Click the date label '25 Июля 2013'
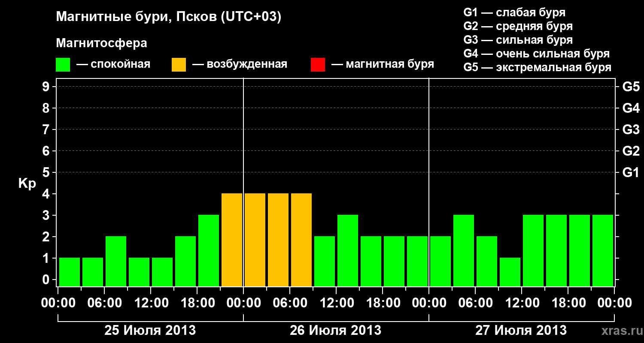 pos(150,331)
